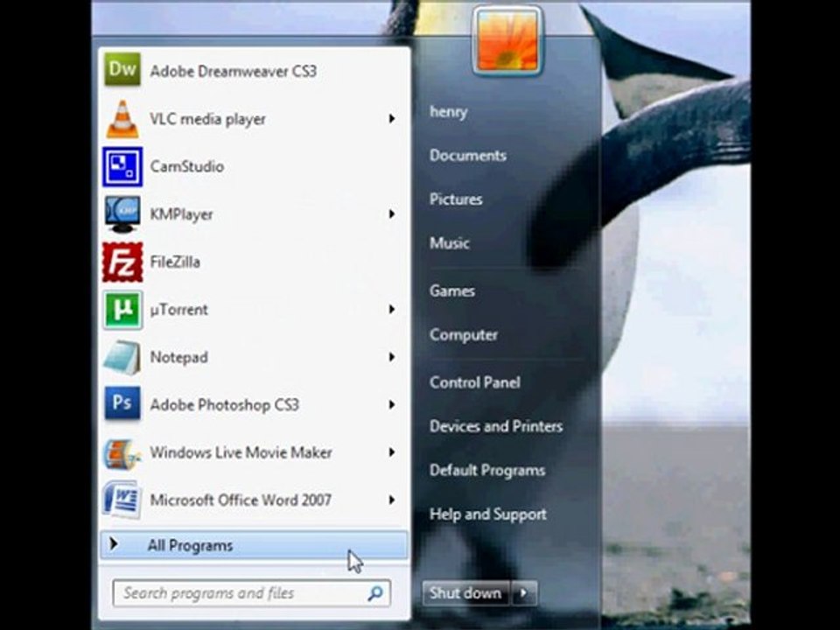Launch KMPlayer monitor icon
This screenshot has width=840, height=630.
(122, 214)
